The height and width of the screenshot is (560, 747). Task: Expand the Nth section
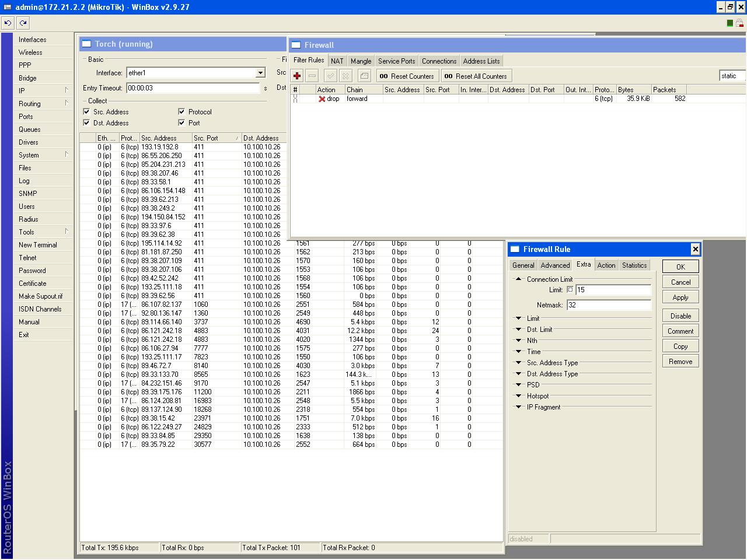pos(518,341)
